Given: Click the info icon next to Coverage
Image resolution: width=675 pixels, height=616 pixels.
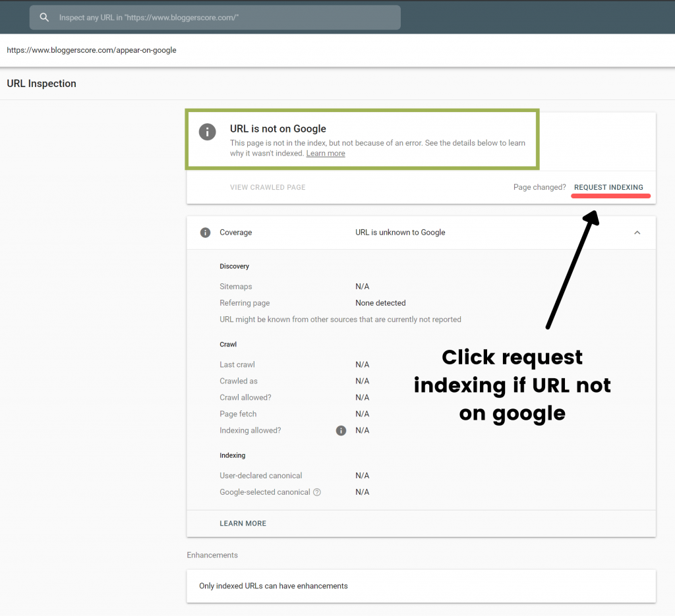Looking at the screenshot, I should coord(206,233).
